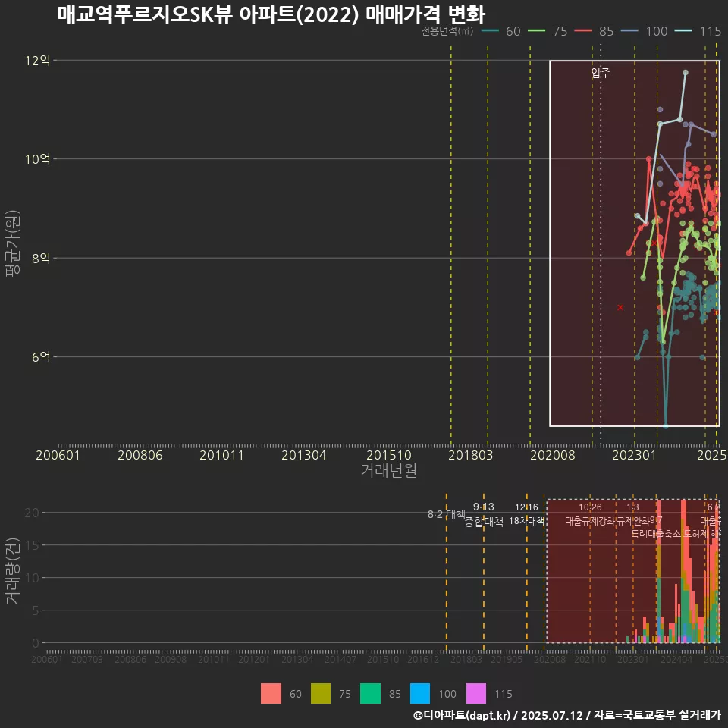Click the chart title 매교역푸르지오SK뷰 아파트(2022) 매매가격 변화
The height and width of the screenshot is (728, 728).
click(271, 14)
